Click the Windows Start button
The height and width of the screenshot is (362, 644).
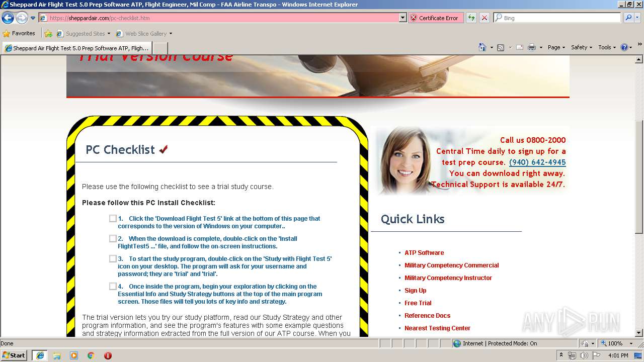(14, 355)
